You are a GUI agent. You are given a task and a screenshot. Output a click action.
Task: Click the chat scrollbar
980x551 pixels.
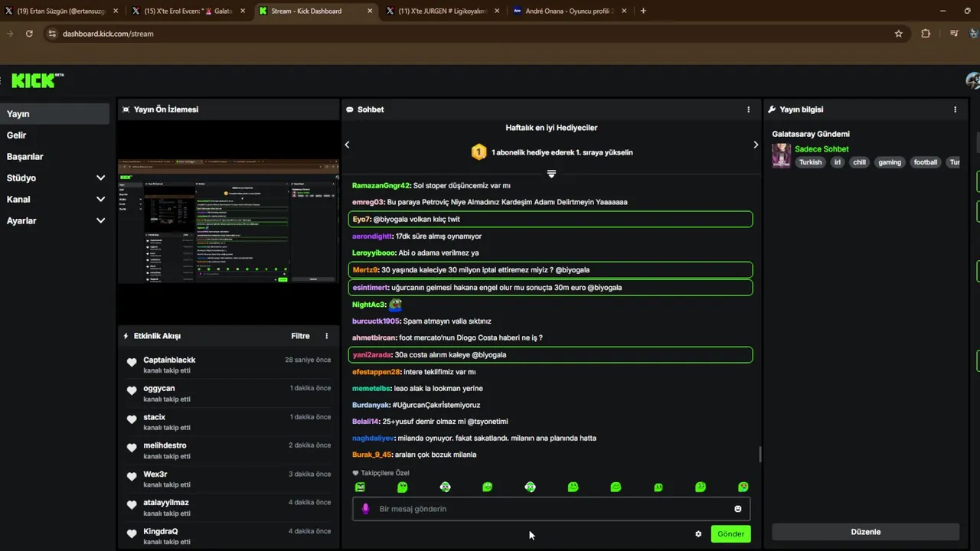(759, 454)
